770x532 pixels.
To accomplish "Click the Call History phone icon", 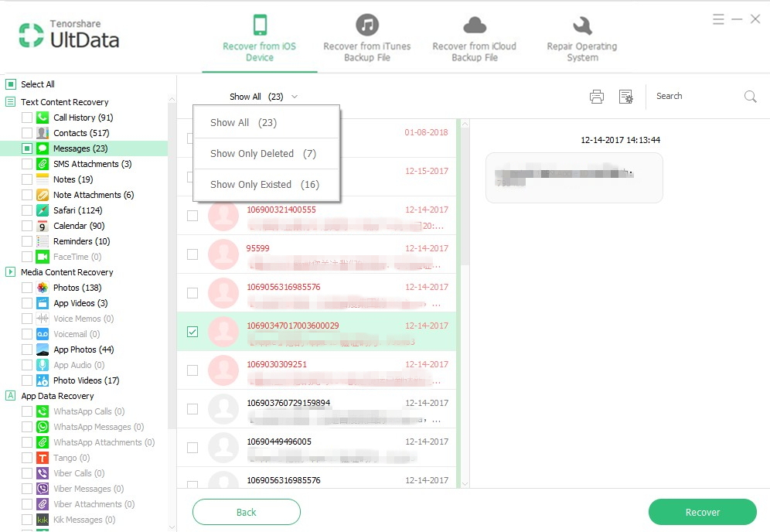I will point(43,118).
